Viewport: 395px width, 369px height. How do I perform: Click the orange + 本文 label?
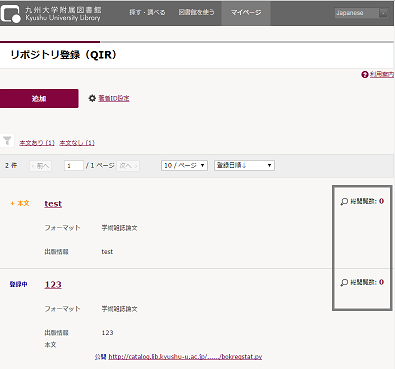coord(20,203)
